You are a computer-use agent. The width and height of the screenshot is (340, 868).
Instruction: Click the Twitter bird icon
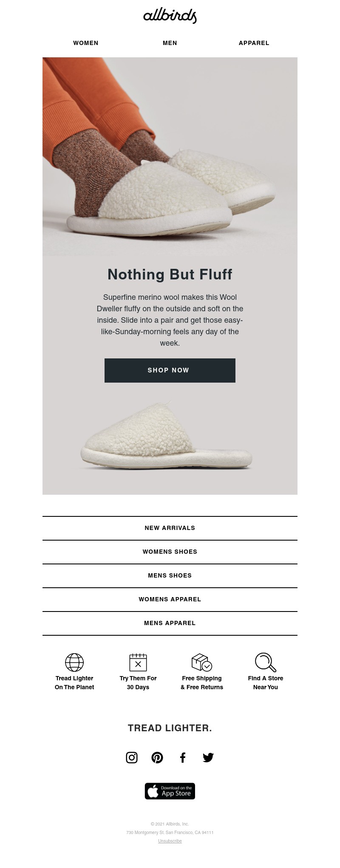(208, 757)
